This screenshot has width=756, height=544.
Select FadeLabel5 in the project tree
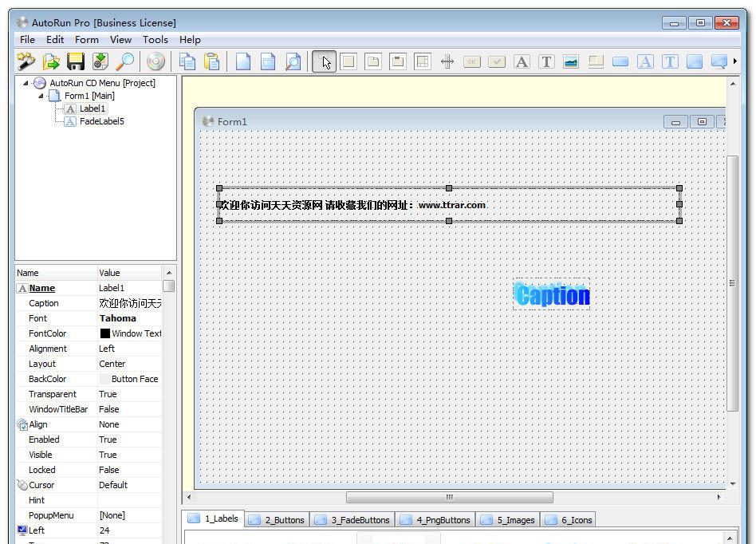102,121
